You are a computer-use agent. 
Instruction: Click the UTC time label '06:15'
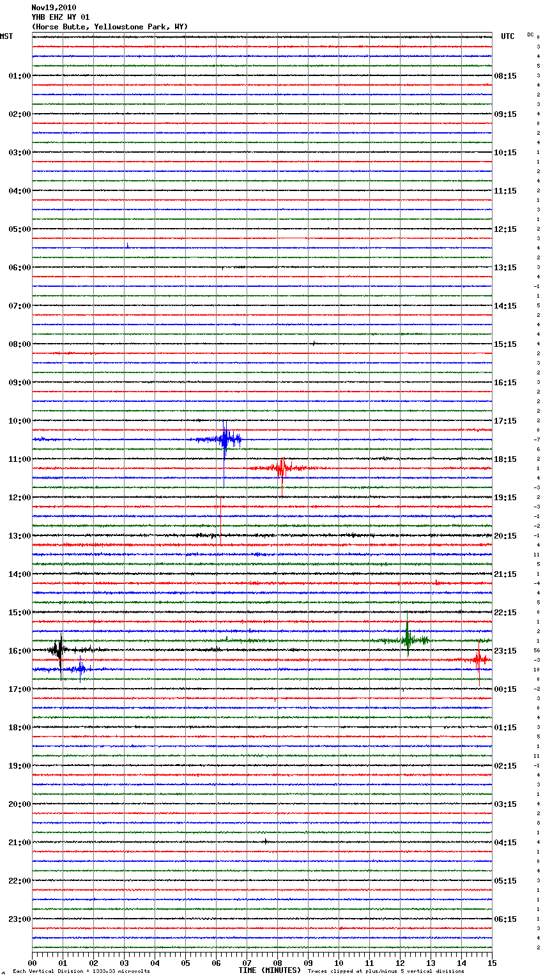[x=505, y=919]
